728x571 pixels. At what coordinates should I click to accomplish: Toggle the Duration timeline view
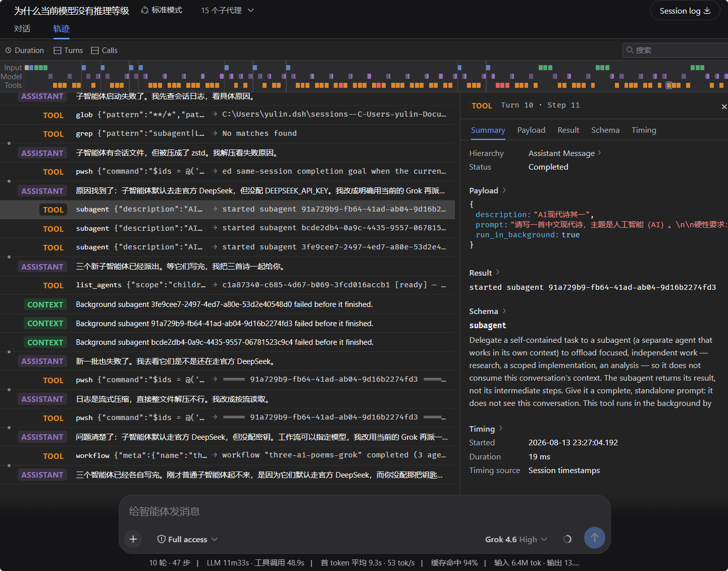tap(25, 50)
